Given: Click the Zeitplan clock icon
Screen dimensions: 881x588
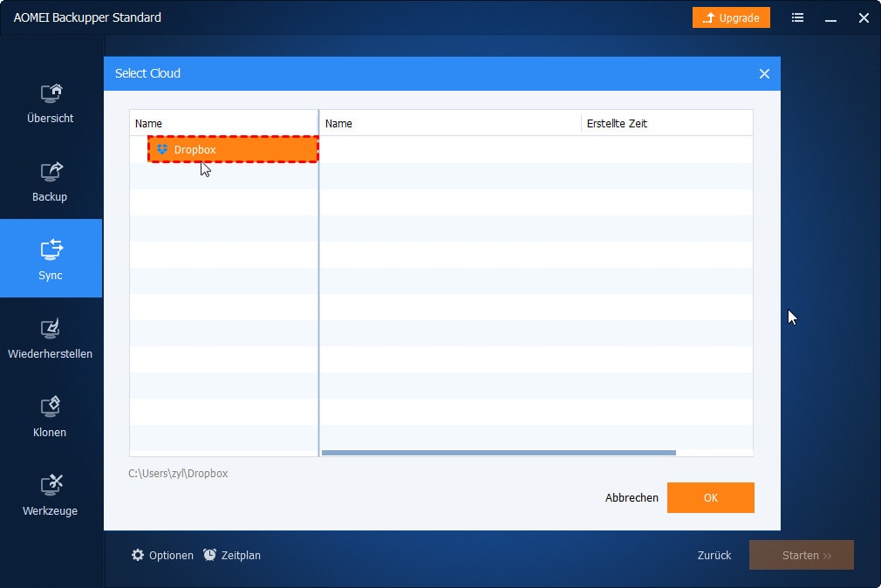Looking at the screenshot, I should [x=210, y=555].
